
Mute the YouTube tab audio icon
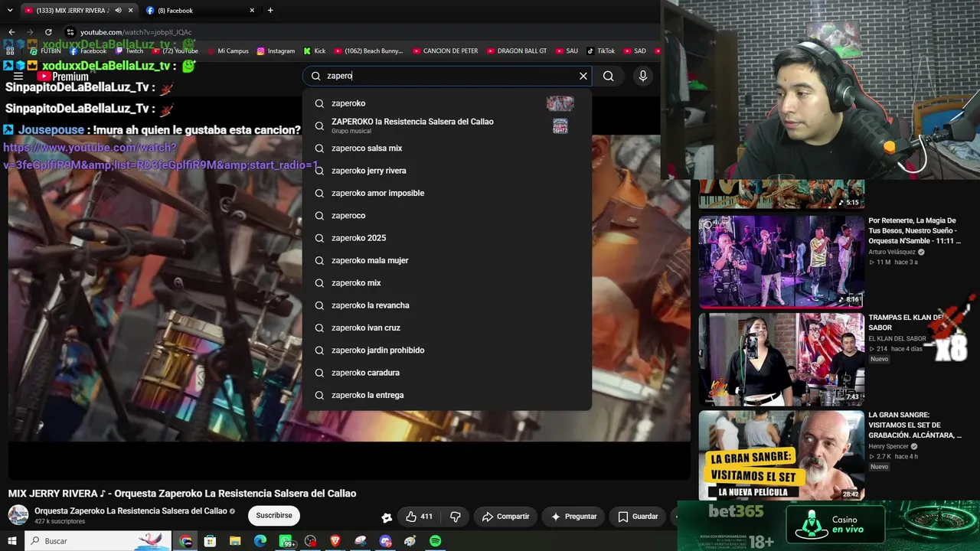(118, 11)
